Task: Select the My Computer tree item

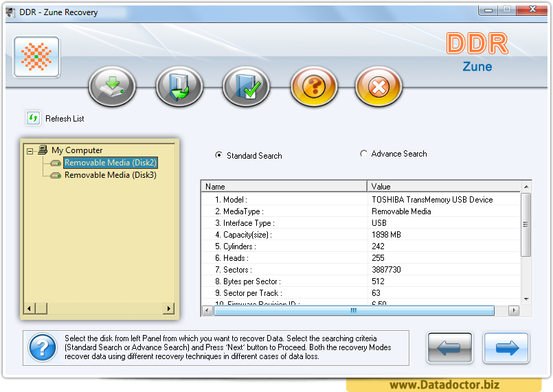Action: [77, 150]
